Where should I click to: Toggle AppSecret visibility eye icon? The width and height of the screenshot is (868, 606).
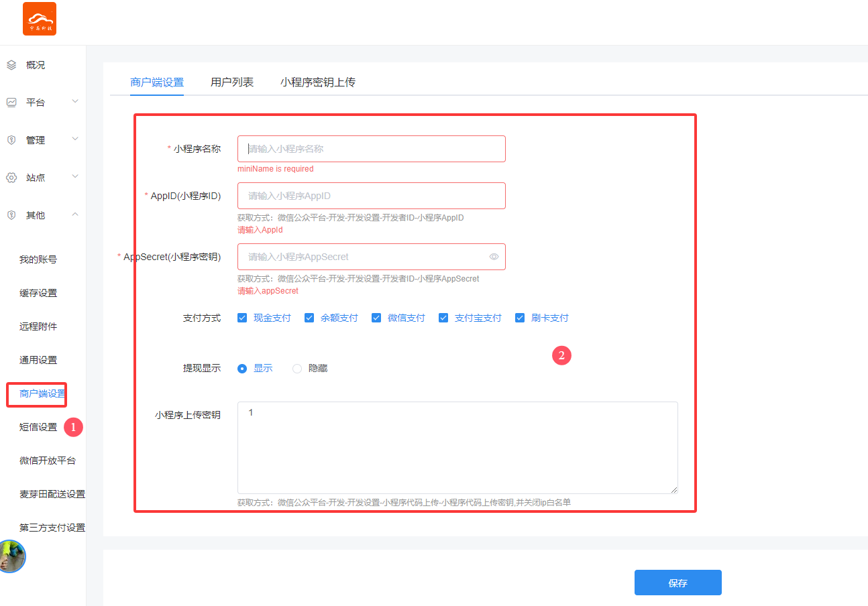[x=494, y=257]
